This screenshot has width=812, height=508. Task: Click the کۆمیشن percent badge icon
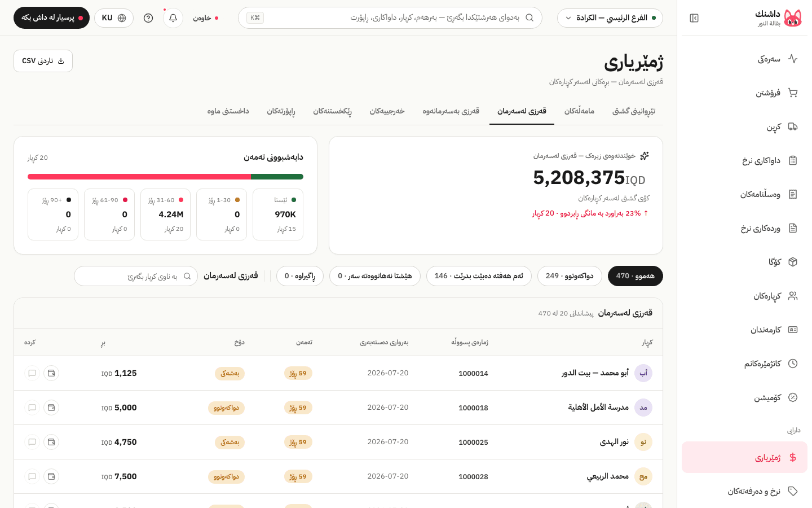coord(793,397)
